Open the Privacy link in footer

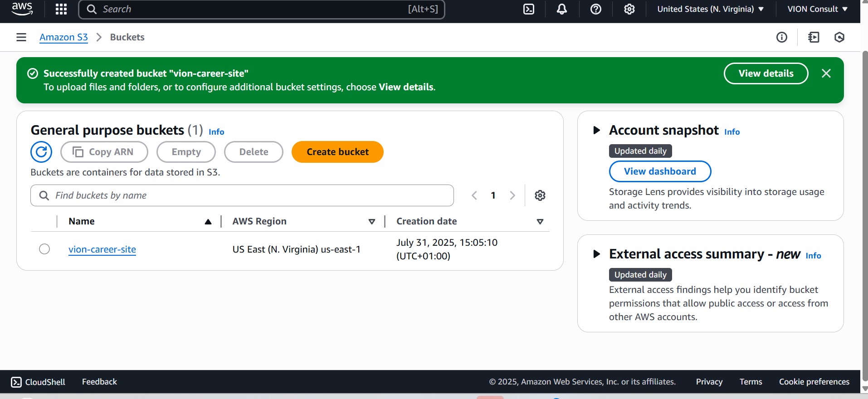click(709, 382)
